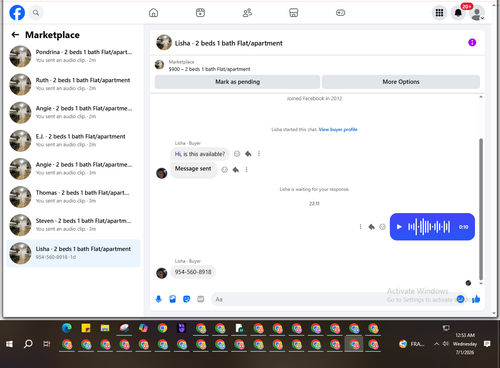Open the Gaming tab icon
Viewport: 500px width, 368px height.
point(340,13)
